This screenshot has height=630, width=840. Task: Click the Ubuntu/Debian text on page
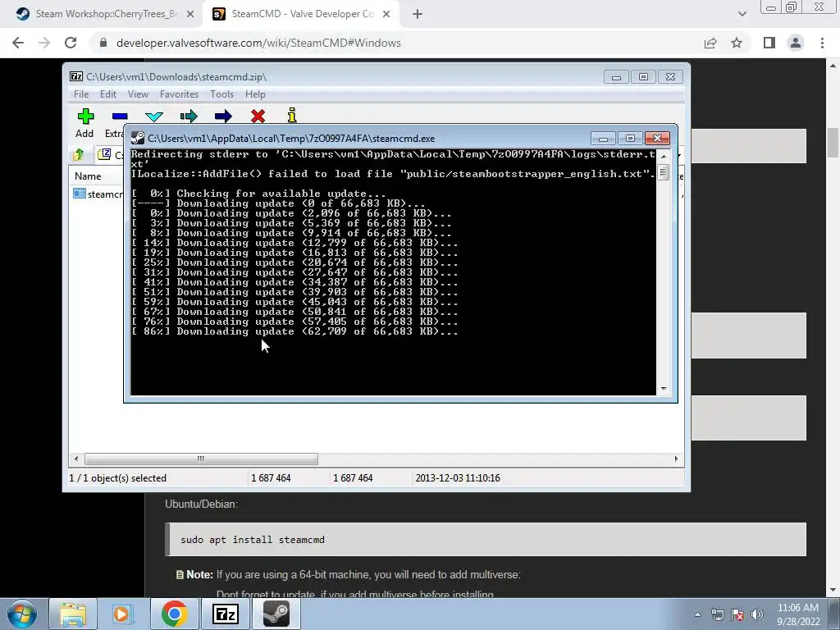tap(201, 504)
